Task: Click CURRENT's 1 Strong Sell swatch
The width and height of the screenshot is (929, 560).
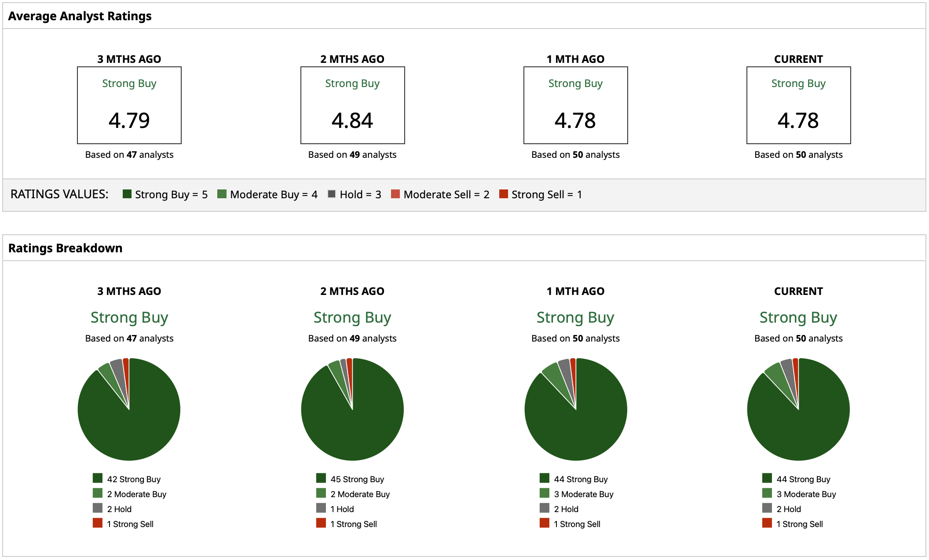Action: click(767, 523)
